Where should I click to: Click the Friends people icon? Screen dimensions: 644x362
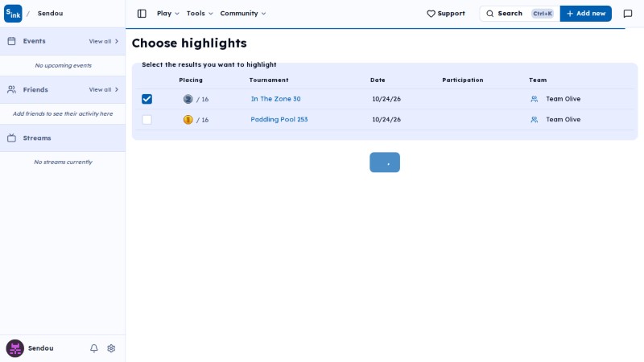[x=11, y=89]
